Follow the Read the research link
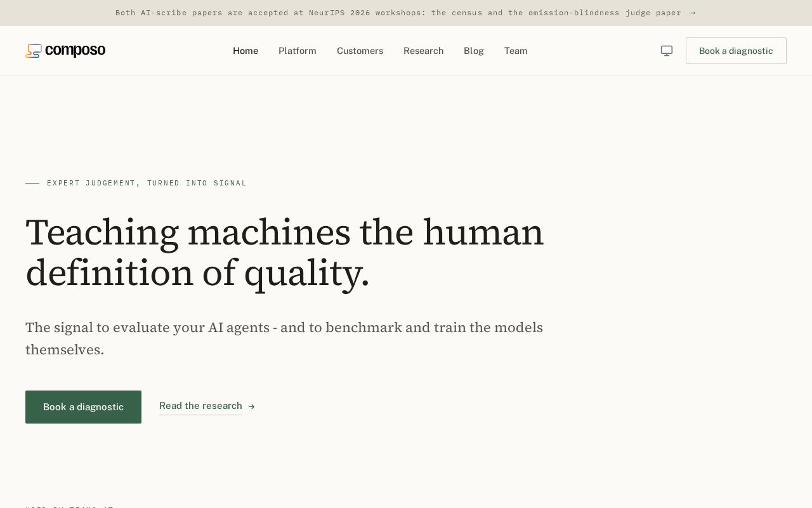The height and width of the screenshot is (508, 812). [200, 406]
